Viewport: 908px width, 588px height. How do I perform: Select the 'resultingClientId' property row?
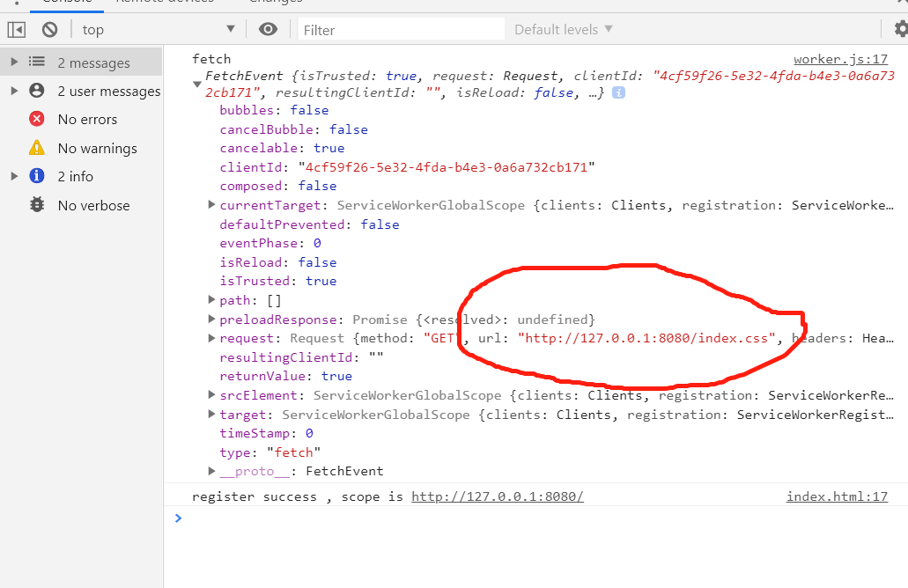point(301,357)
